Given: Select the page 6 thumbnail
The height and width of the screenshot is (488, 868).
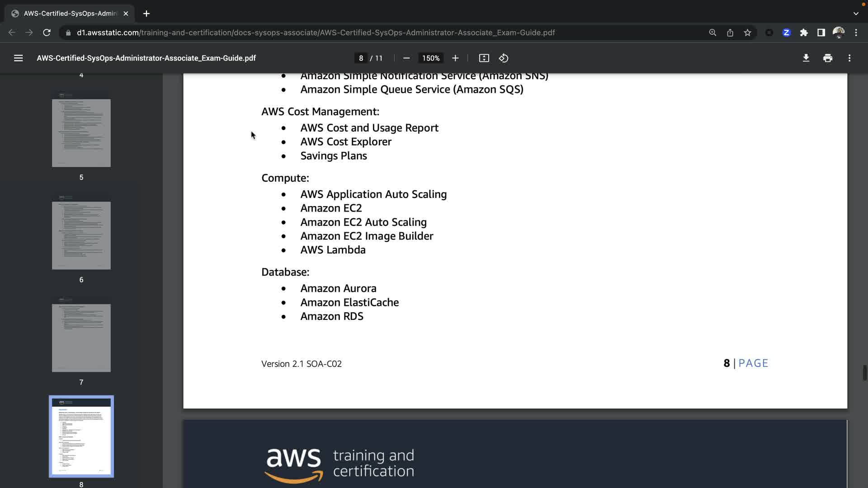Looking at the screenshot, I should pyautogui.click(x=81, y=235).
